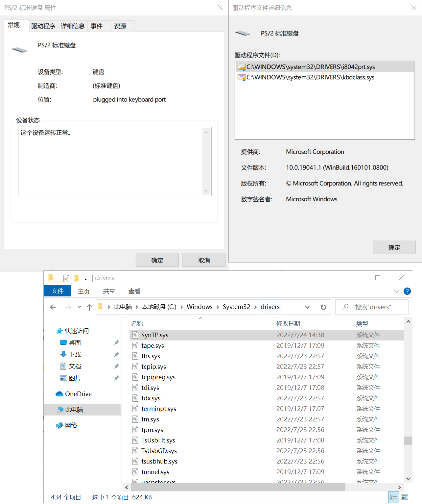This screenshot has width=422, height=504.
Task: Click device status text 这个设备运转正常。
Action: coord(46,133)
